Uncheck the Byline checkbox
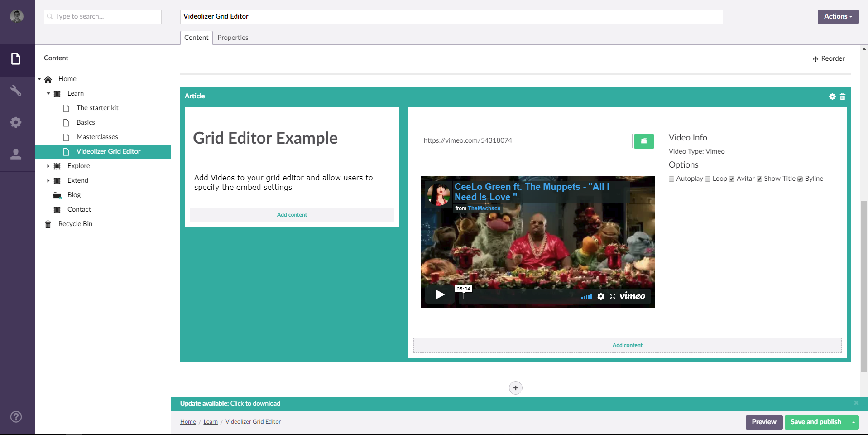The width and height of the screenshot is (868, 435). coord(800,179)
